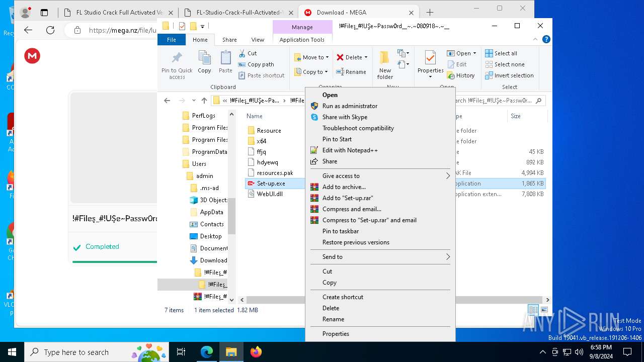Viewport: 644px width, 362px height.
Task: Switch to the Share ribbon tab
Action: pyautogui.click(x=229, y=40)
